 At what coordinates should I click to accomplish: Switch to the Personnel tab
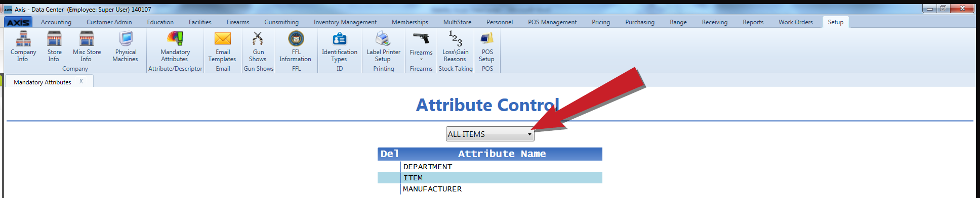pos(500,22)
